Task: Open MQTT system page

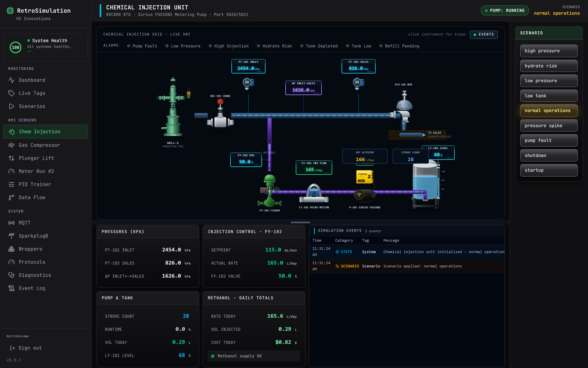Action: [46, 223]
